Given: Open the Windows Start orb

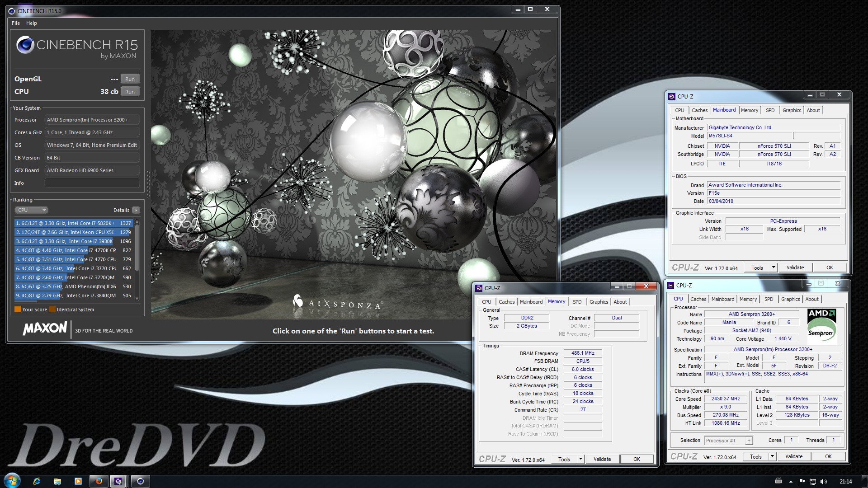Looking at the screenshot, I should (12, 481).
